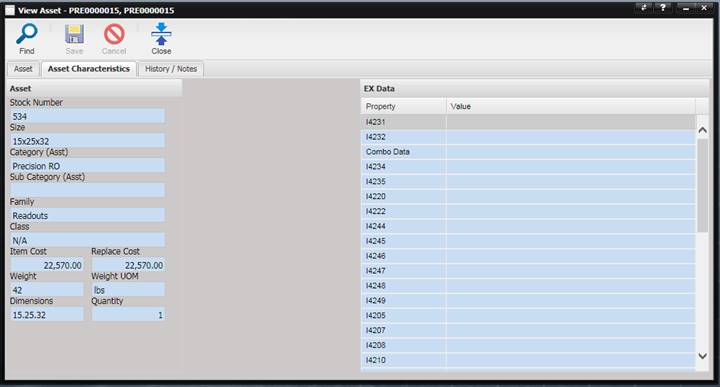Click the Find magnifier icon

[x=27, y=34]
